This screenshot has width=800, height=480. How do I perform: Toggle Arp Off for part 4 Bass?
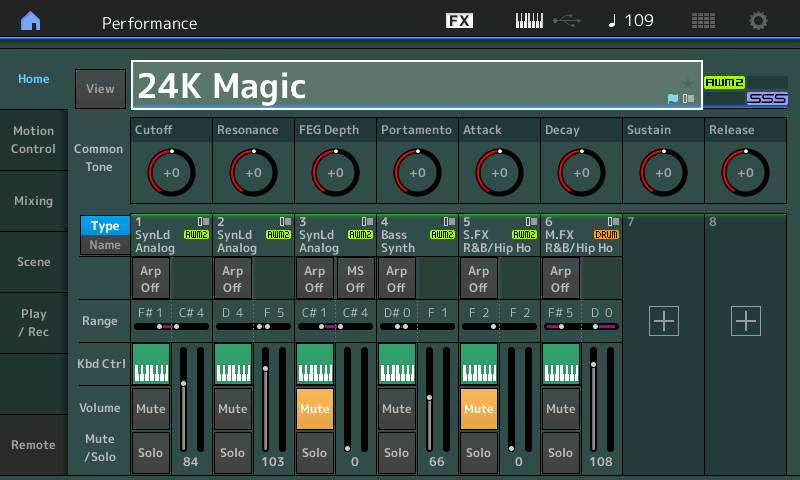pyautogui.click(x=396, y=279)
